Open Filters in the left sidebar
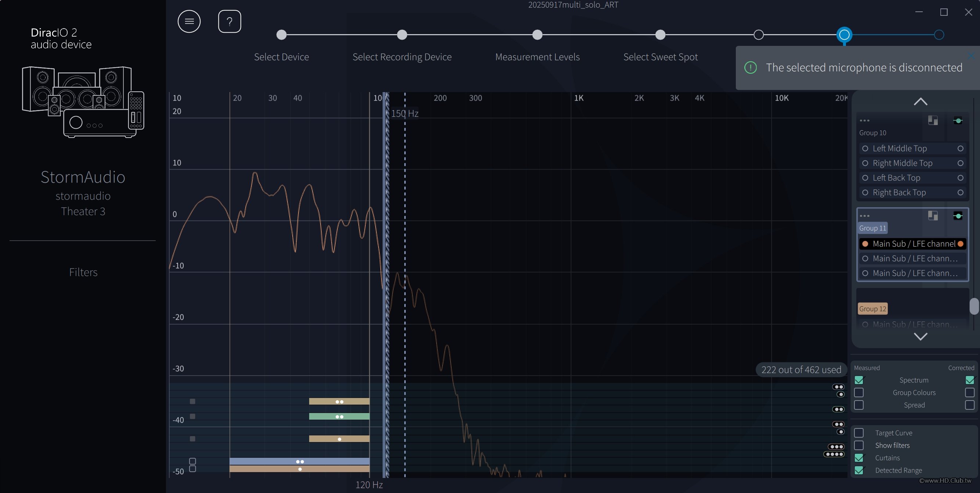This screenshot has width=980, height=493. 83,272
